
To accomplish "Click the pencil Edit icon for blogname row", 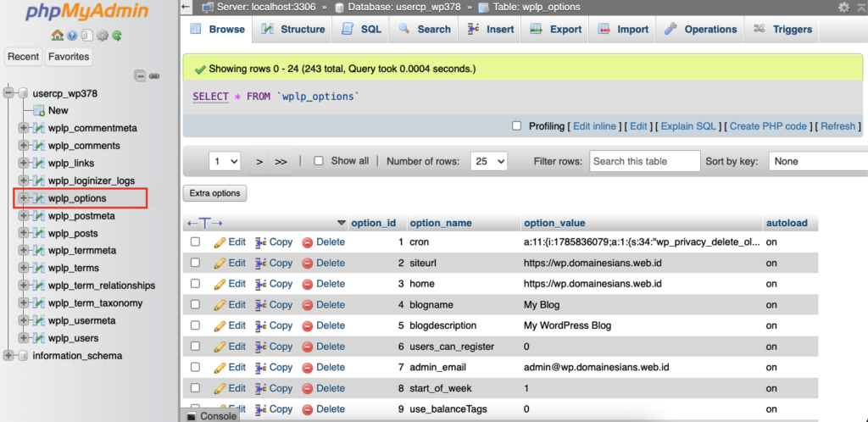I will click(220, 305).
